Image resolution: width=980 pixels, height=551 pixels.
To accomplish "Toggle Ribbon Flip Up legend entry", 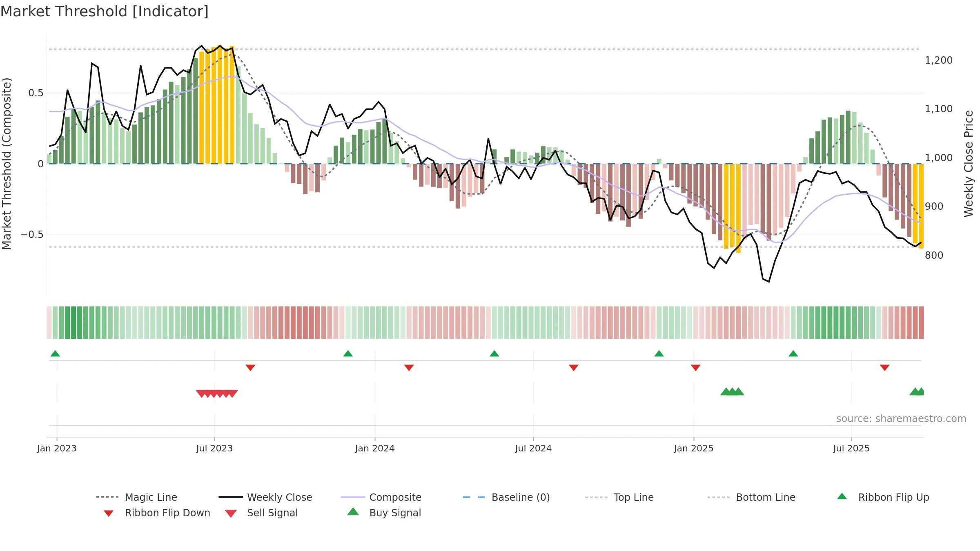I will [x=883, y=497].
